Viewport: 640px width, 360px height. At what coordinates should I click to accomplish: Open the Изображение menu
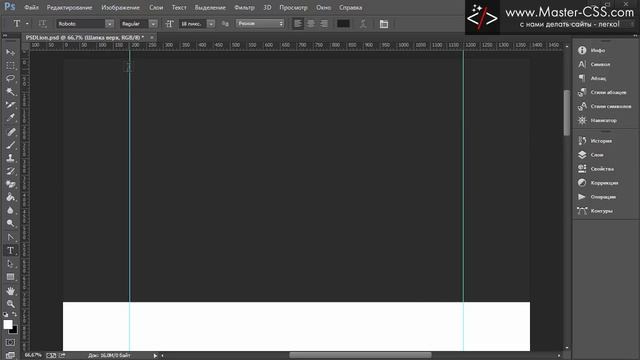coord(120,7)
